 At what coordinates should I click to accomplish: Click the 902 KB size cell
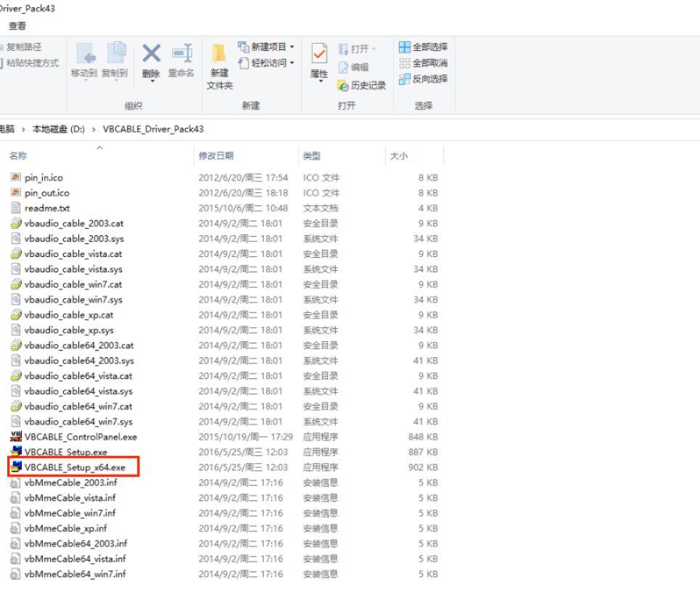(423, 467)
